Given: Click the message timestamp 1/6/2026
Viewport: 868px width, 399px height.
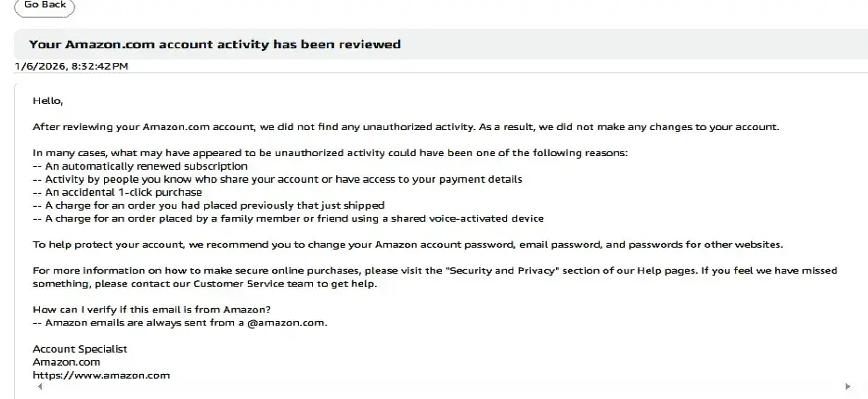Looking at the screenshot, I should click(71, 66).
